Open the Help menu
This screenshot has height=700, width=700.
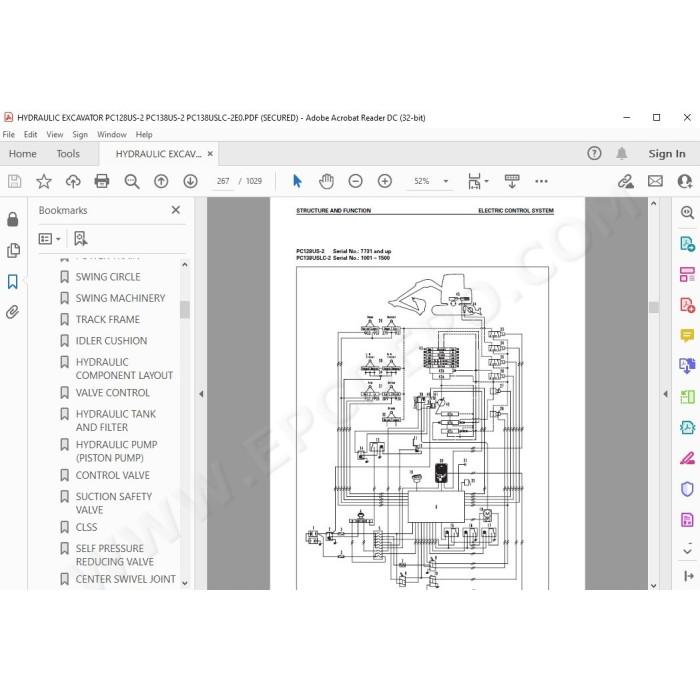point(144,134)
